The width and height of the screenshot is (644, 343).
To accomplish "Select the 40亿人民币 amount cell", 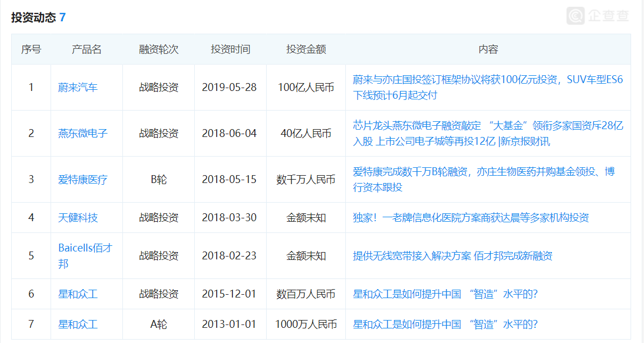I will point(306,134).
